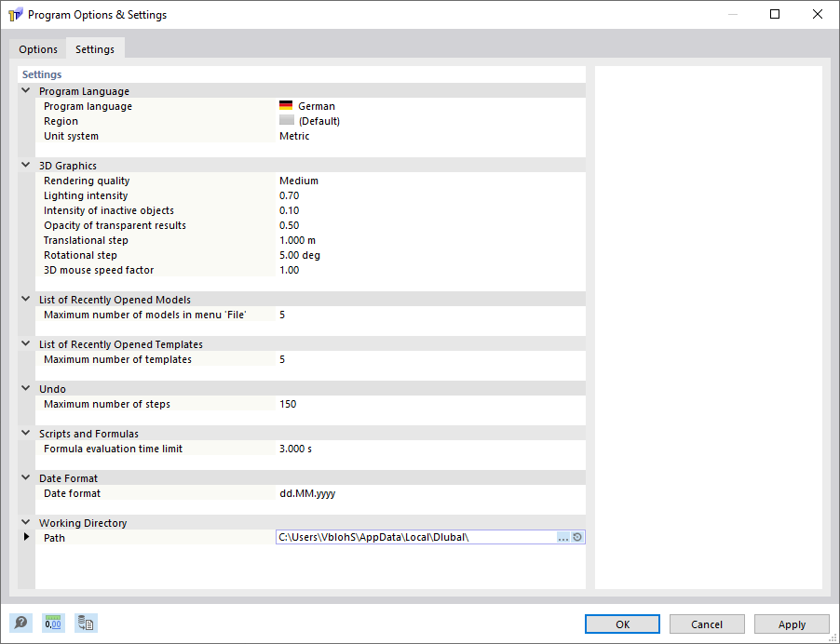Screen dimensions: 840x644
Task: Click the German flag language icon
Action: 285,105
